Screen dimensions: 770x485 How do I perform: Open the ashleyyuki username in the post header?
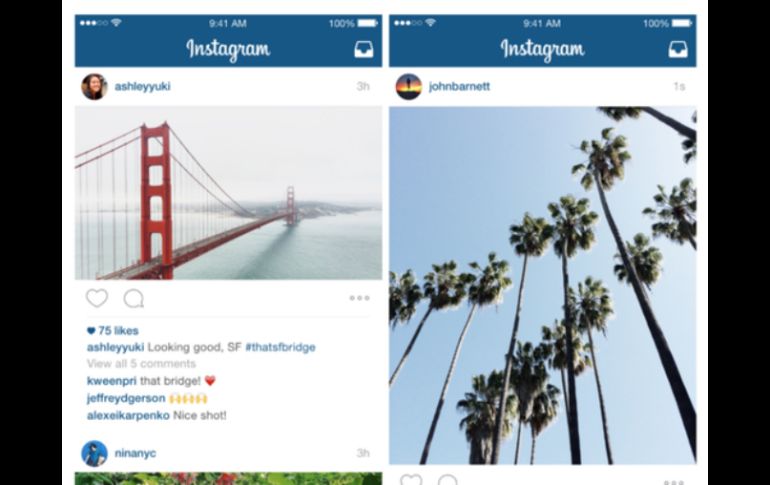click(142, 86)
